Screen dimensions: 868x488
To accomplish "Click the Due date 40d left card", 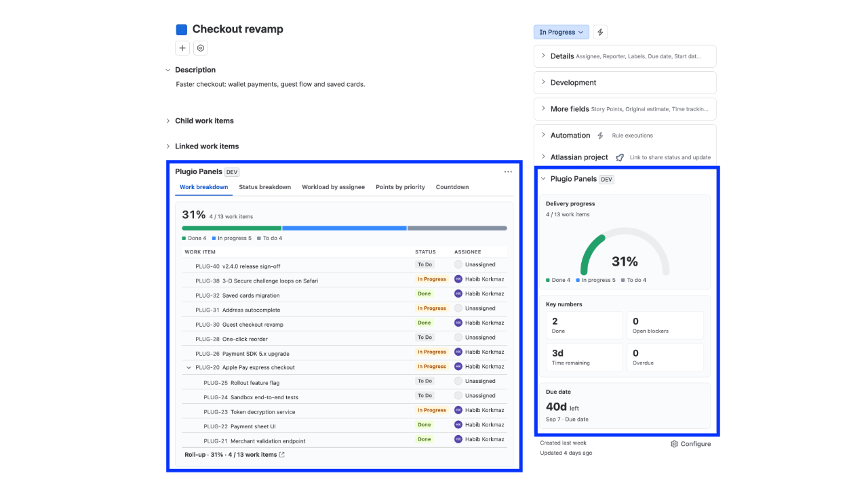I will 625,406.
